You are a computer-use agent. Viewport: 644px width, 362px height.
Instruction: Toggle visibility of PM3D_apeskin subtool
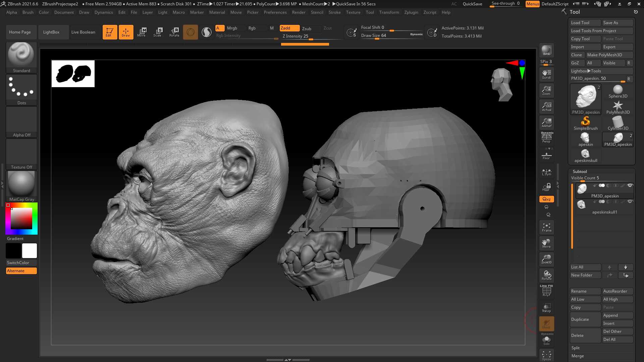tap(630, 185)
